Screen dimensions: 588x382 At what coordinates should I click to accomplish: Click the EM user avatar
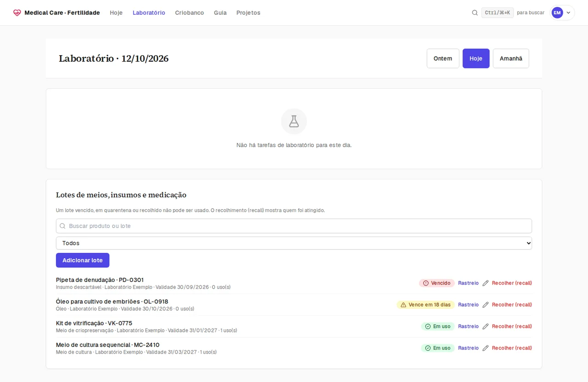click(x=557, y=13)
